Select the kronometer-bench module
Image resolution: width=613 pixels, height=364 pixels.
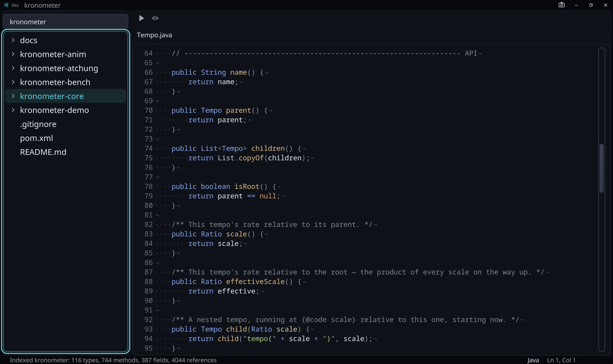tap(66, 82)
